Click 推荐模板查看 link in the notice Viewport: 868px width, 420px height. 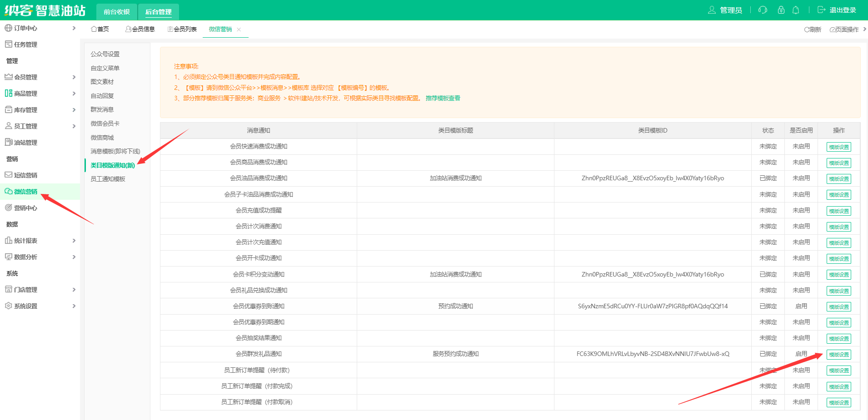[443, 98]
